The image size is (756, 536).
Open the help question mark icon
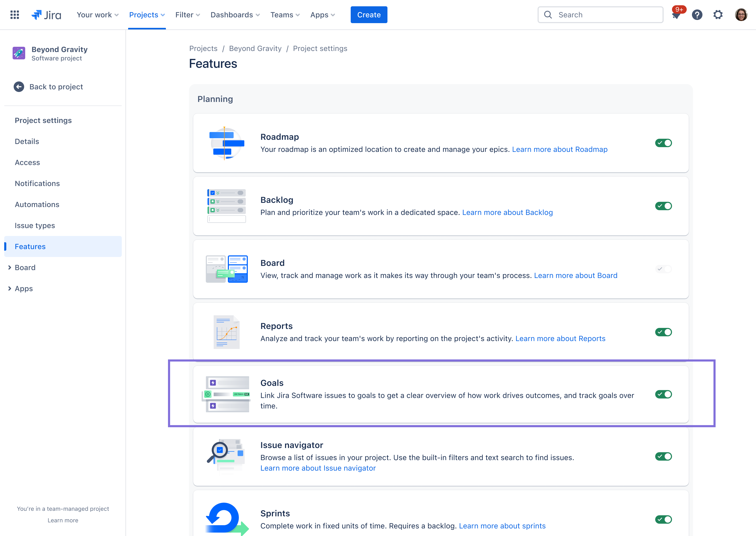coord(697,15)
